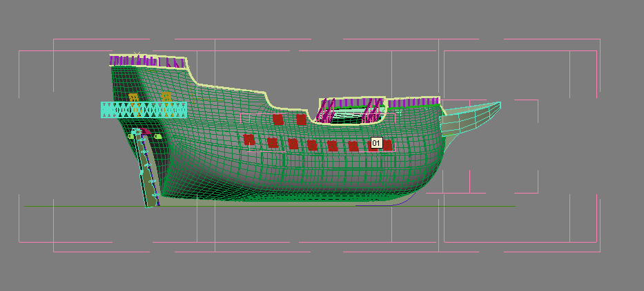Select the red gun port right of the 01 label
This screenshot has height=291, width=644.
[388, 145]
